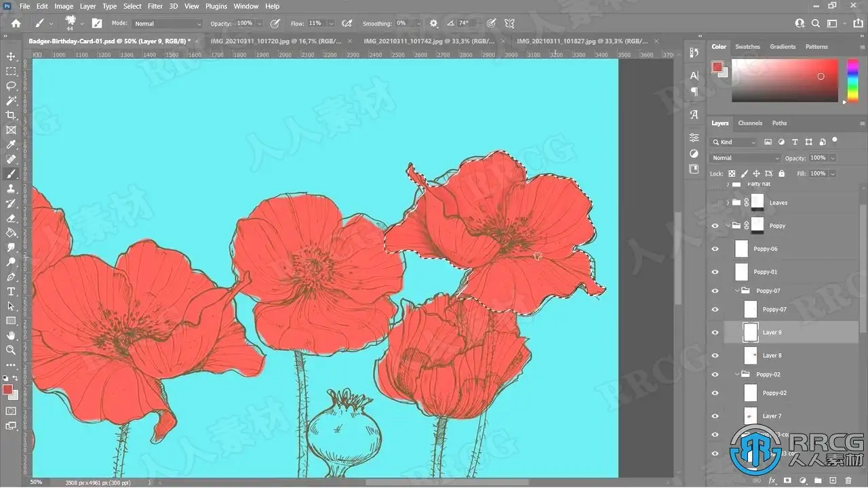This screenshot has width=868, height=488.
Task: Collapse the Poppy-07 layer group
Action: coord(737,291)
